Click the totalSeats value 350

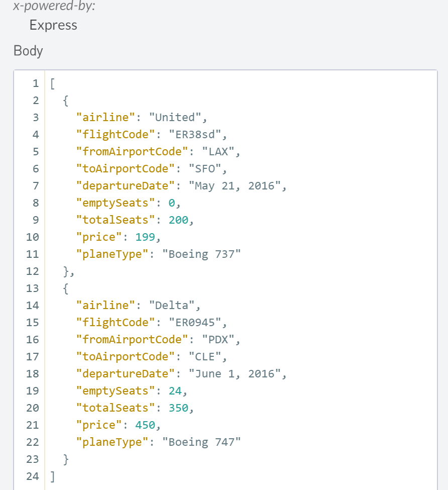point(178,408)
